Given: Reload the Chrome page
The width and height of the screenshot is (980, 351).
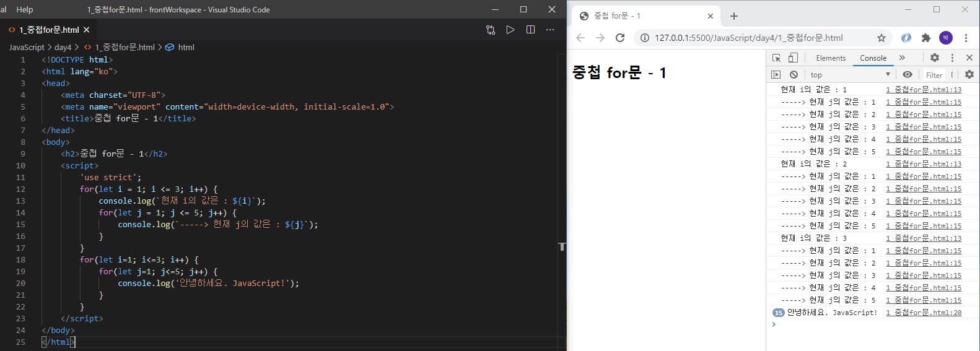Looking at the screenshot, I should [x=620, y=38].
